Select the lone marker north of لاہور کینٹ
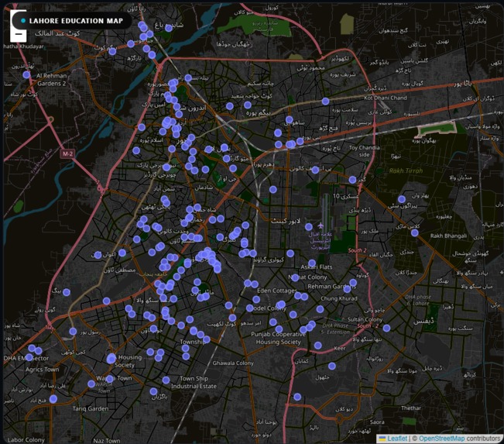This screenshot has width=504, height=444. (273, 190)
